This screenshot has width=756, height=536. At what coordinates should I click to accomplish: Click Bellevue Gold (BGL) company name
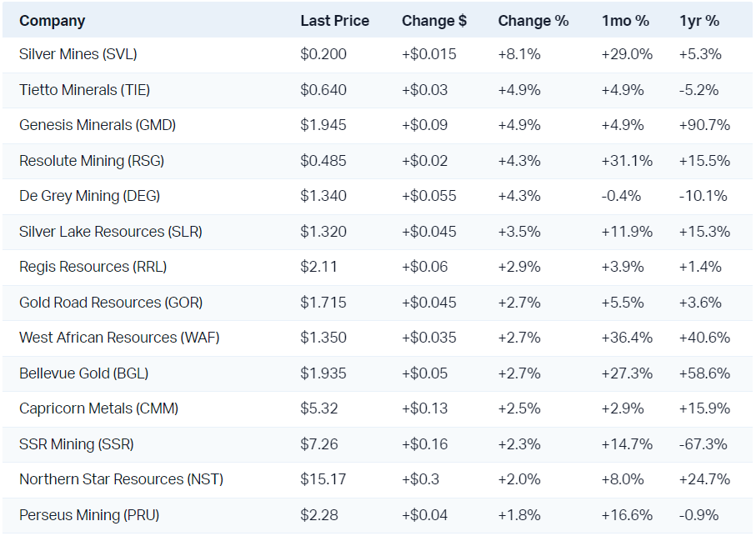[83, 373]
